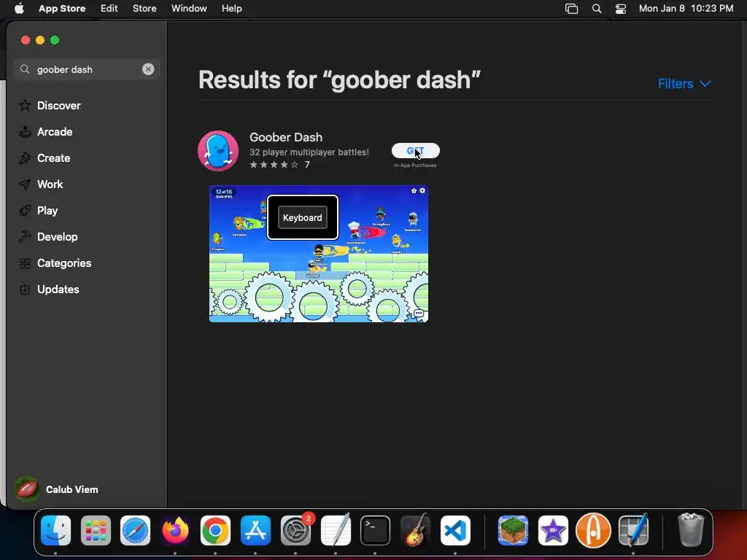The height and width of the screenshot is (560, 747).
Task: Select the Updates download icon
Action: (25, 289)
